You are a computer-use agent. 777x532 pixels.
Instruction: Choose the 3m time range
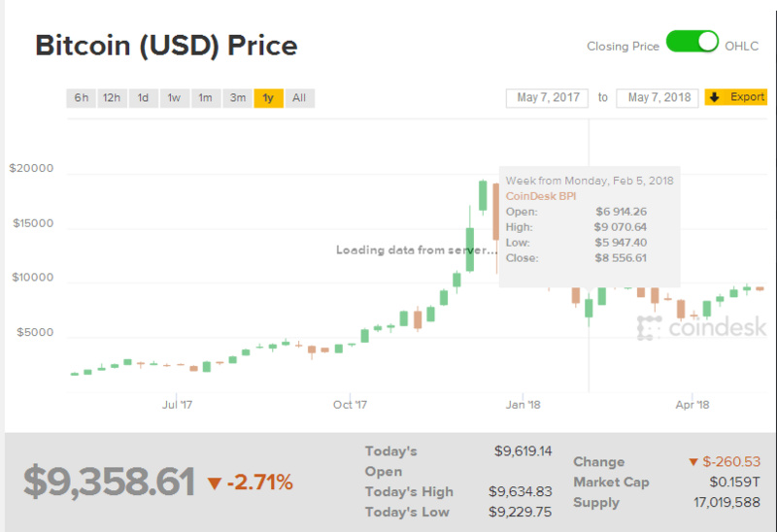pyautogui.click(x=237, y=98)
